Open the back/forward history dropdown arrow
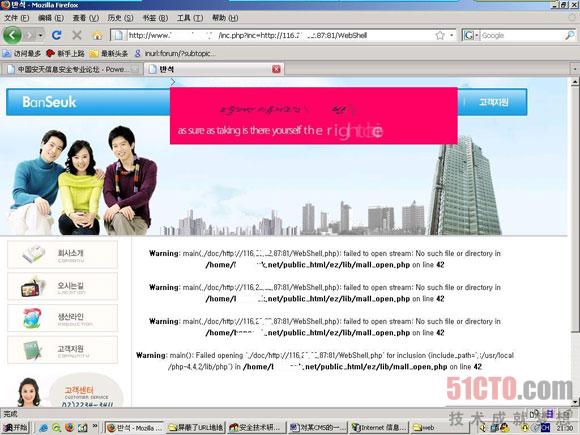580x435 pixels. point(40,36)
